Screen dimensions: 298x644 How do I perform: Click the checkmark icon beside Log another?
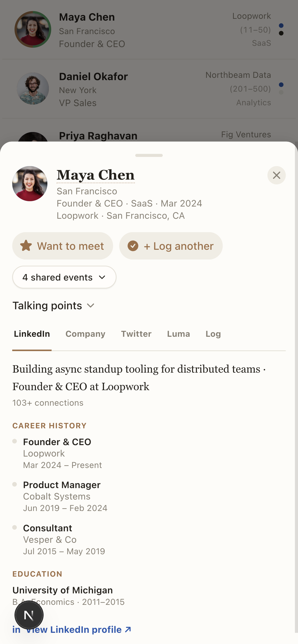pos(133,246)
